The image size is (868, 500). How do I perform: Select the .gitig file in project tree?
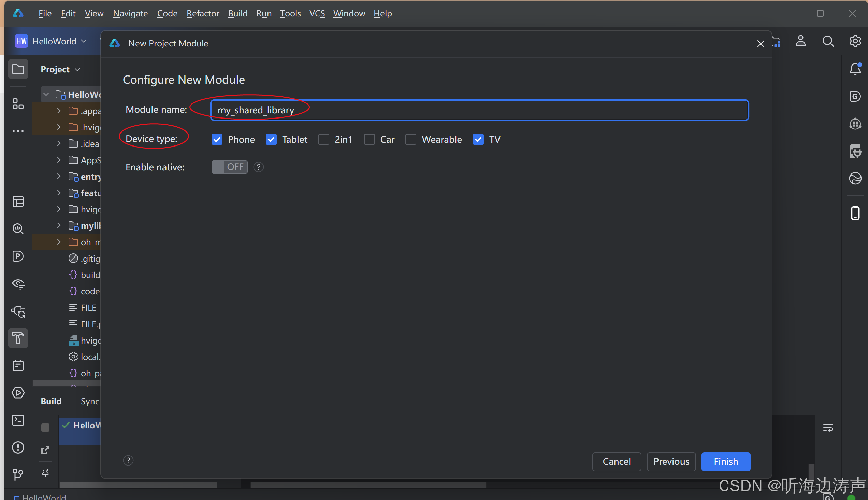click(85, 259)
